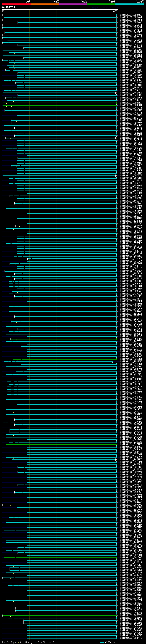Image resolution: width=146 pixels, height=644 pixels.
Task: Click label UniRef100_Q82425
Action: (131, 268)
